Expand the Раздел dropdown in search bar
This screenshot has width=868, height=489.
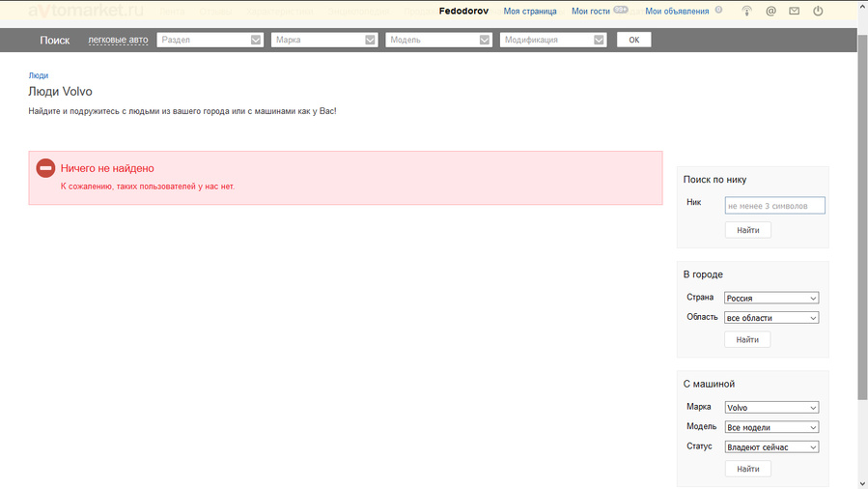coord(210,40)
